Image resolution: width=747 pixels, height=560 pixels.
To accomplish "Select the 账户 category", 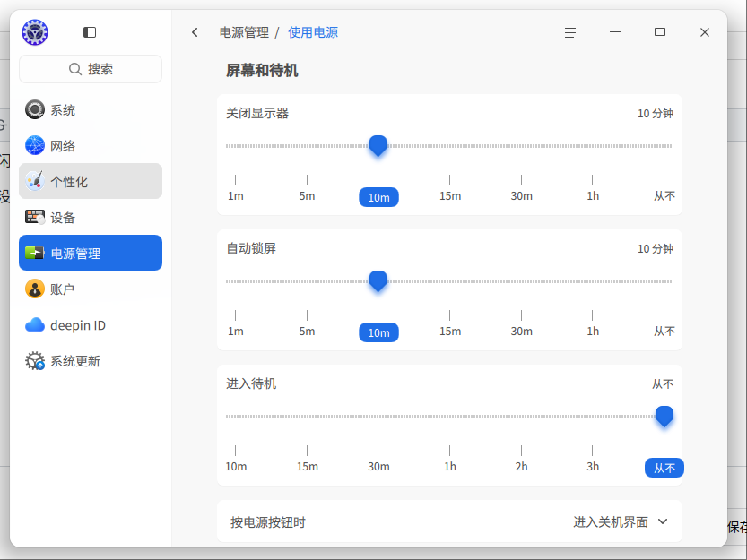I will pos(91,289).
